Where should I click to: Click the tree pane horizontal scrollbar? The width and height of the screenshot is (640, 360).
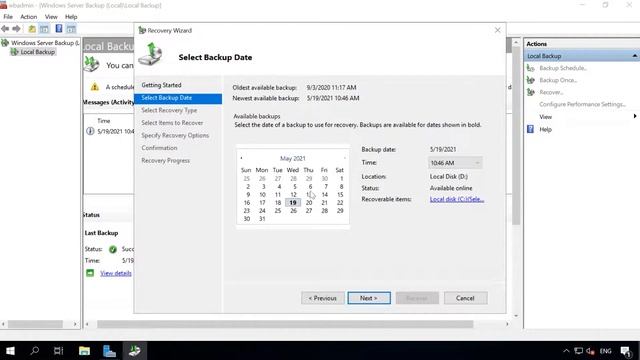tap(36, 324)
